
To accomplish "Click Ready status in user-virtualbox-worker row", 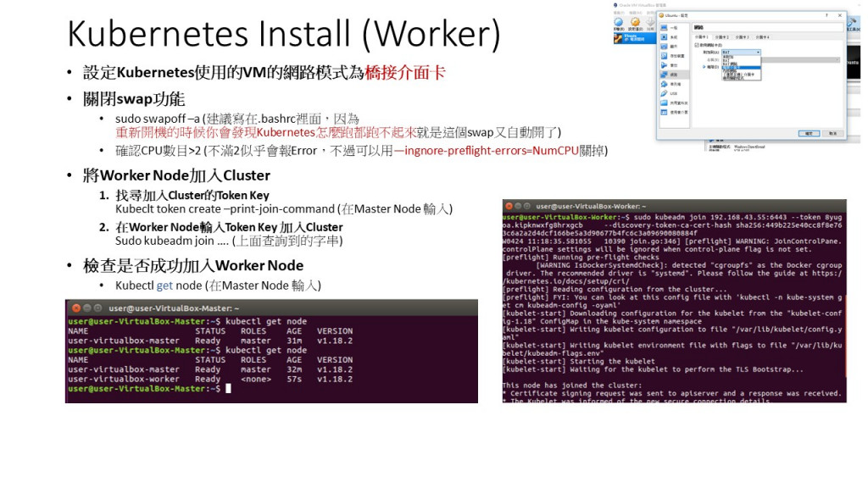I will [208, 380].
